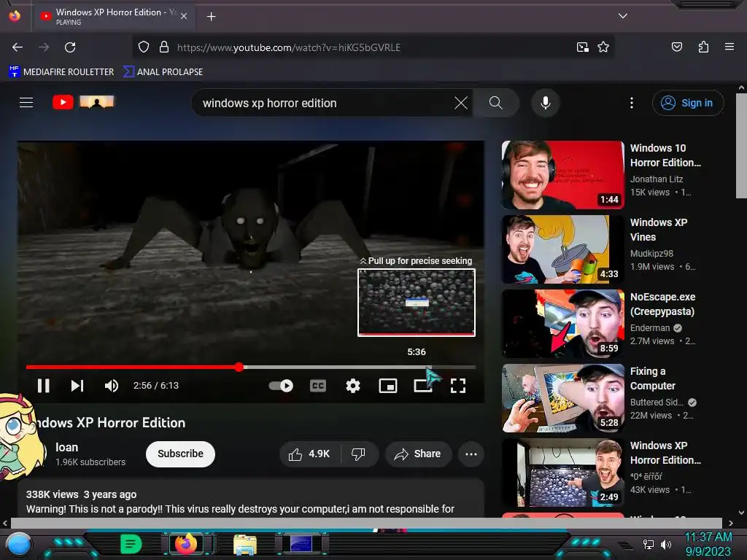The image size is (747, 560).
Task: Save page to Pocket
Action: 676,47
